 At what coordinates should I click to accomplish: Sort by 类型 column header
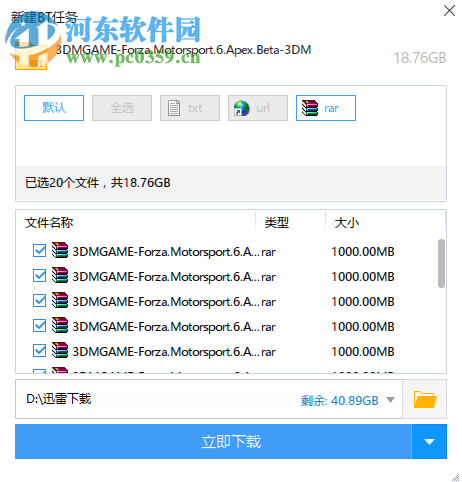pos(277,223)
